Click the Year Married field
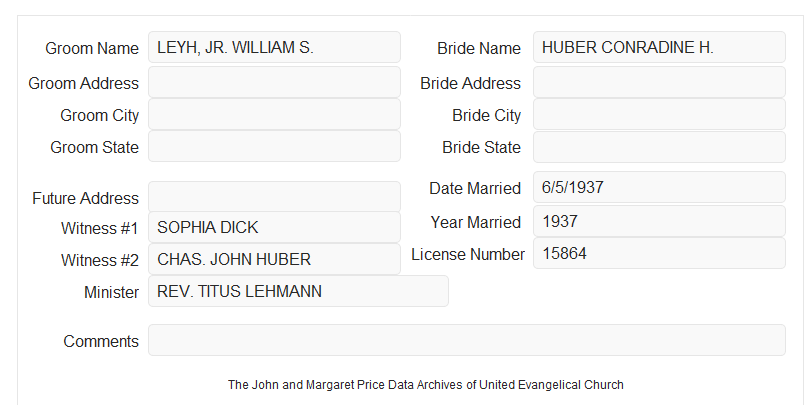 click(659, 221)
